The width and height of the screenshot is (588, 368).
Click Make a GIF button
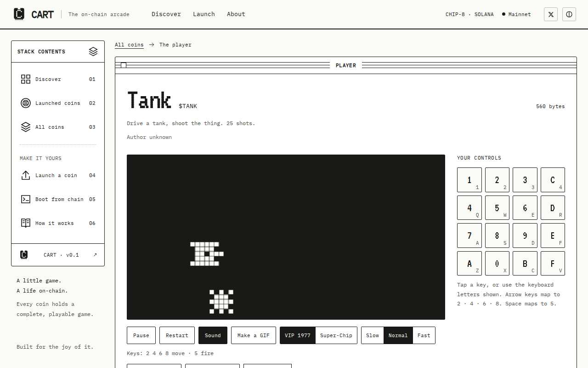tap(254, 335)
